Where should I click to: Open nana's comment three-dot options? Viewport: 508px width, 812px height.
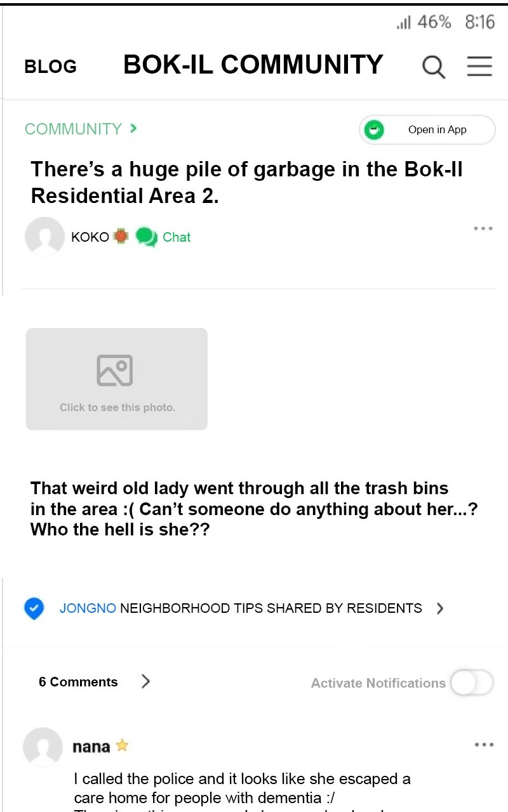[484, 745]
